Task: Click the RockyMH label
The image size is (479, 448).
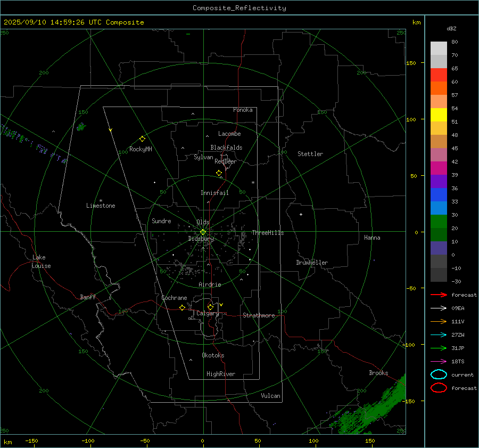Action: click(x=141, y=149)
